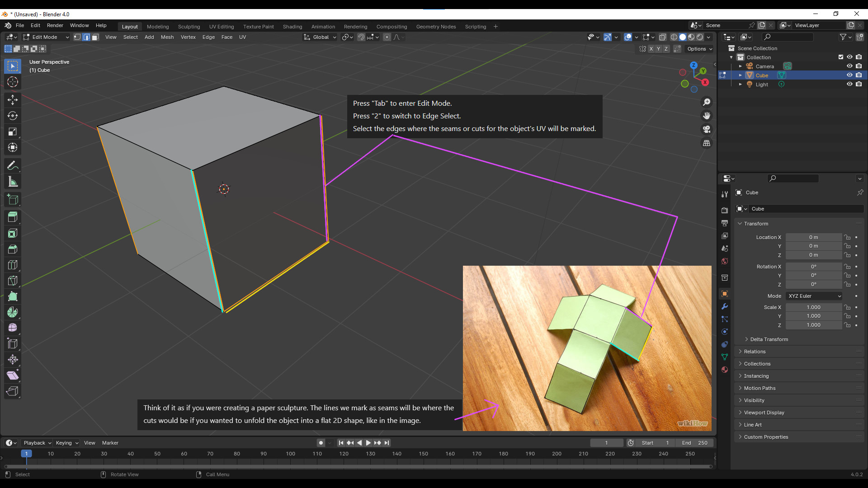Expand the Delta Transform panel
Screen dimensions: 868x488
click(769, 339)
